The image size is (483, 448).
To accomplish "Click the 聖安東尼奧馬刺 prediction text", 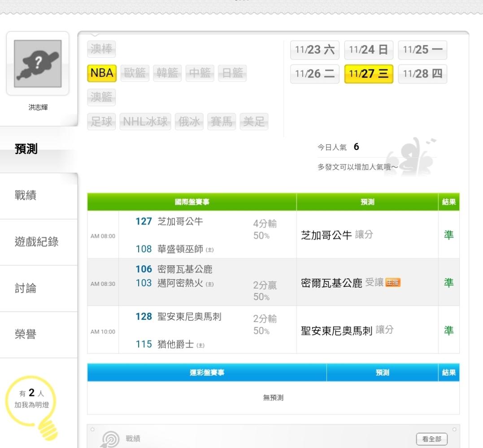I will [x=336, y=331].
